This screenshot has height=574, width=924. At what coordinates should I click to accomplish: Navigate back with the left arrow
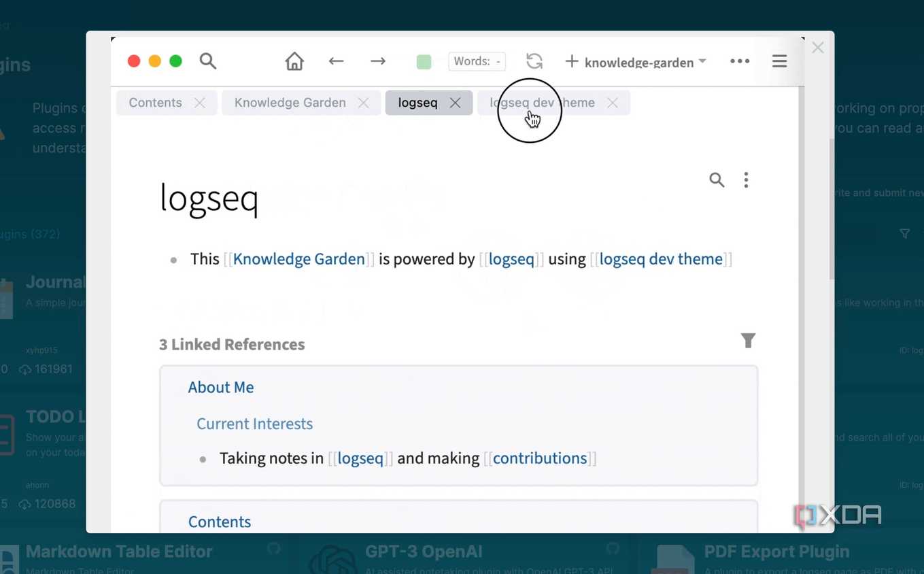[x=336, y=61]
